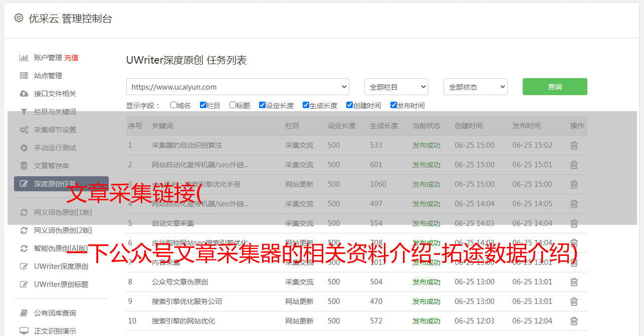Open 站点管理 menu item
644x336 pixels.
pyautogui.click(x=48, y=76)
